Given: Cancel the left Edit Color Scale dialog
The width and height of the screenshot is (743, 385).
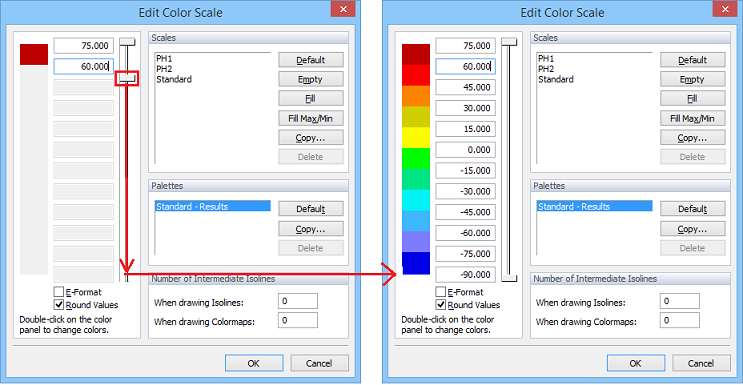Looking at the screenshot, I should (x=319, y=363).
